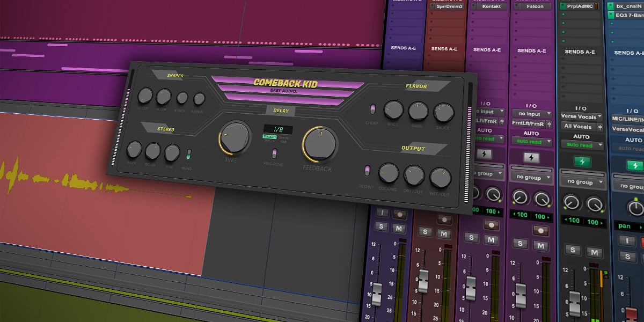Select DOTTED delay mode in Comeback Kid
Screen dimensions: 644x322
[284, 137]
